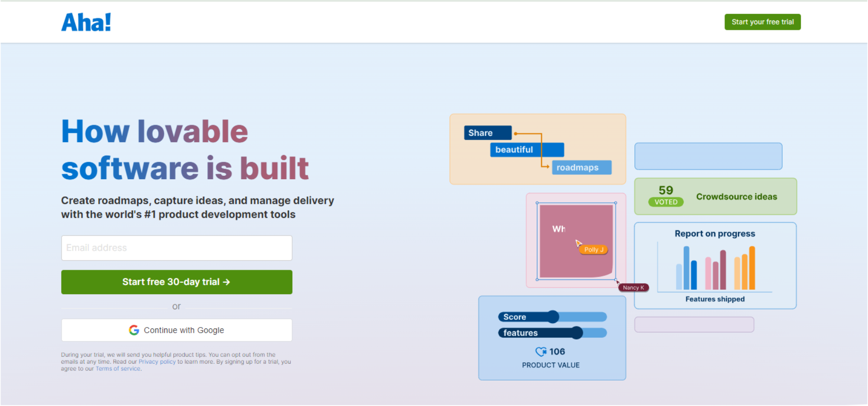
Task: Start the free 30-day trial
Action: 177,282
